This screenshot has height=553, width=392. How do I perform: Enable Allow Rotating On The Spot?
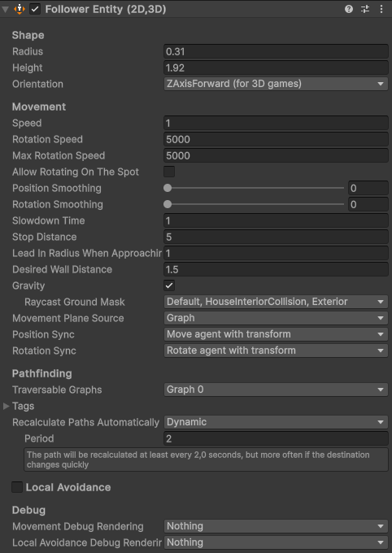169,172
